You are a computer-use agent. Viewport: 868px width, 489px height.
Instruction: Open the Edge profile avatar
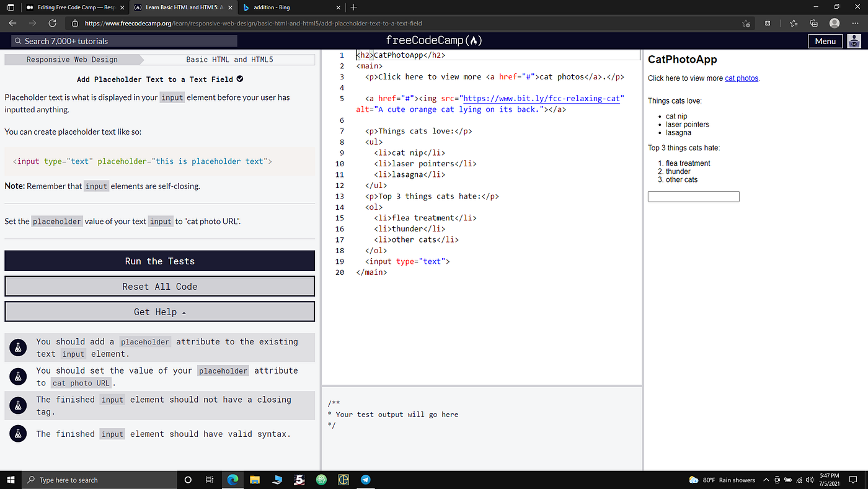tap(835, 24)
